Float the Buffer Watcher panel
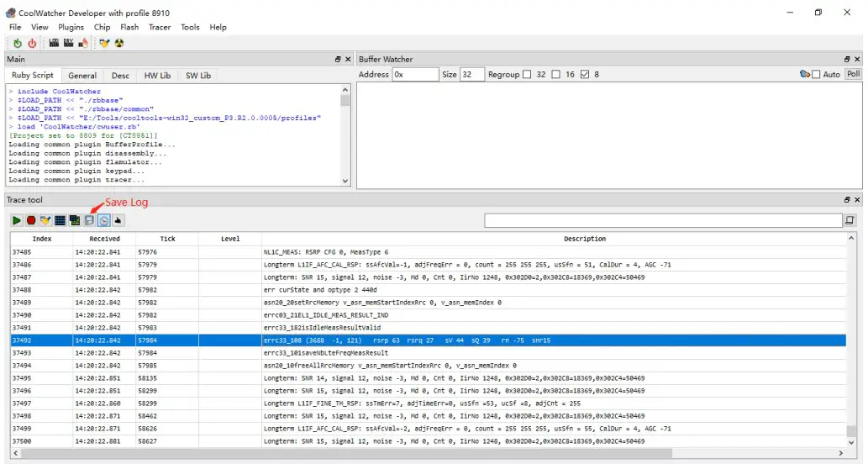This screenshot has height=464, width=868. (847, 60)
